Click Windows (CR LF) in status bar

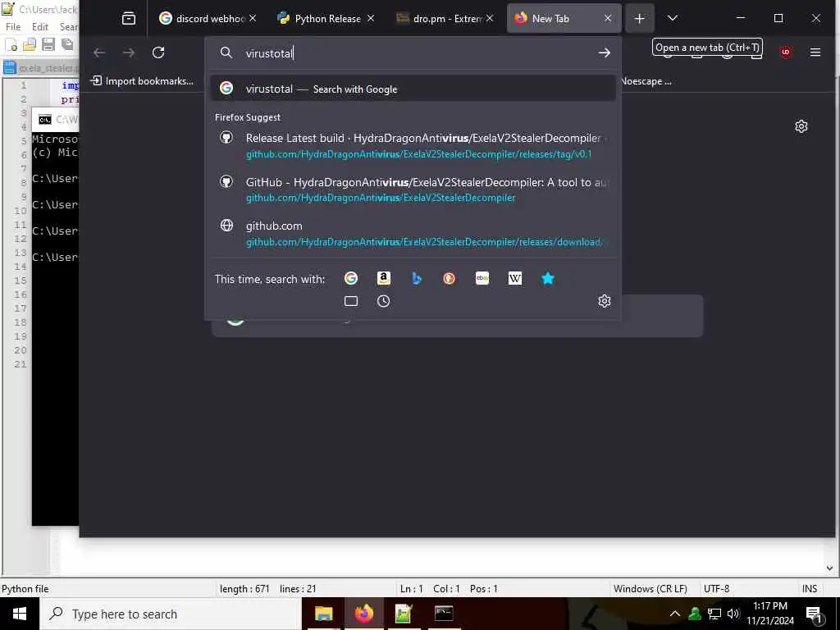pos(650,588)
